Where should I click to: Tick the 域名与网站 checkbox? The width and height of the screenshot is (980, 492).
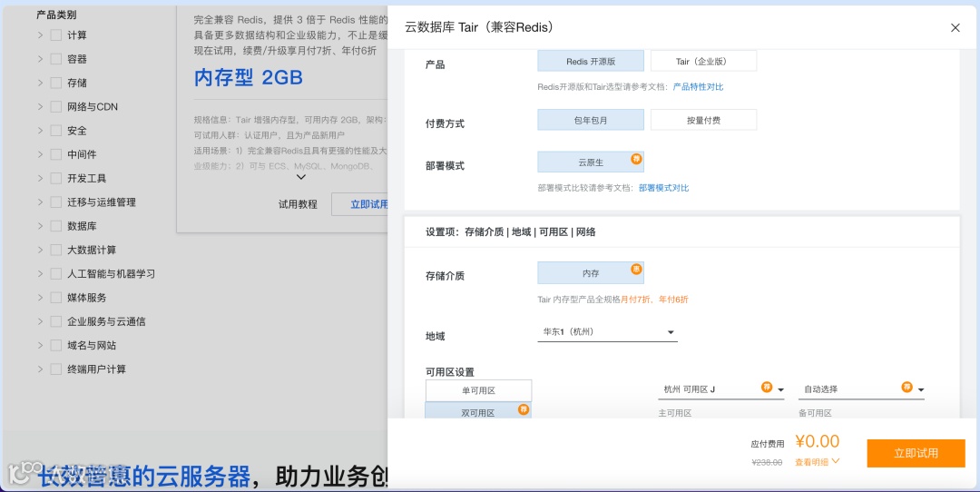56,345
